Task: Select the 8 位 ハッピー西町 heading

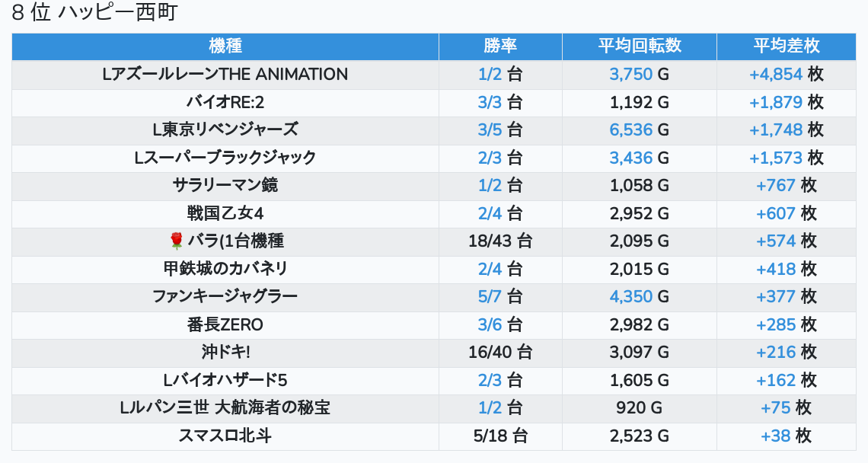Action: click(x=94, y=13)
